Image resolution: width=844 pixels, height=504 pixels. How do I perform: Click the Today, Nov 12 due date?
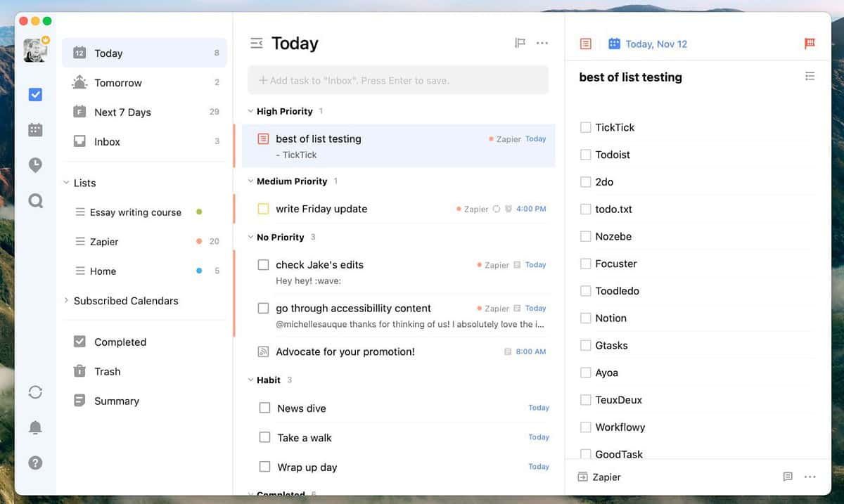point(656,44)
